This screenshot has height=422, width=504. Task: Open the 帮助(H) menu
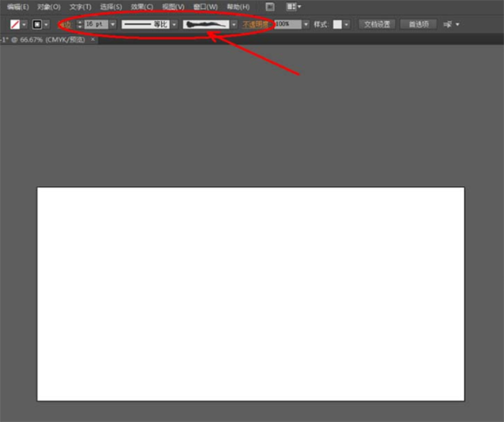(x=238, y=7)
